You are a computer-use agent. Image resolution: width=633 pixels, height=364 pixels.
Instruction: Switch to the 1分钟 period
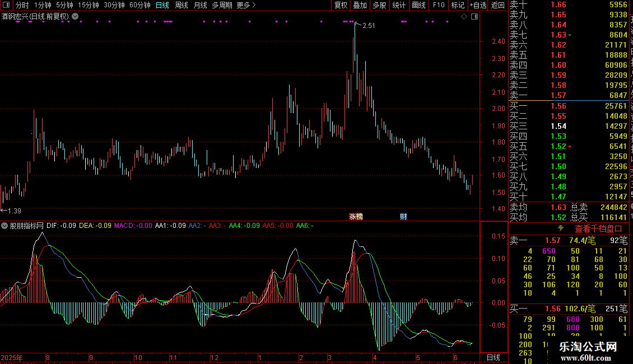[43, 5]
